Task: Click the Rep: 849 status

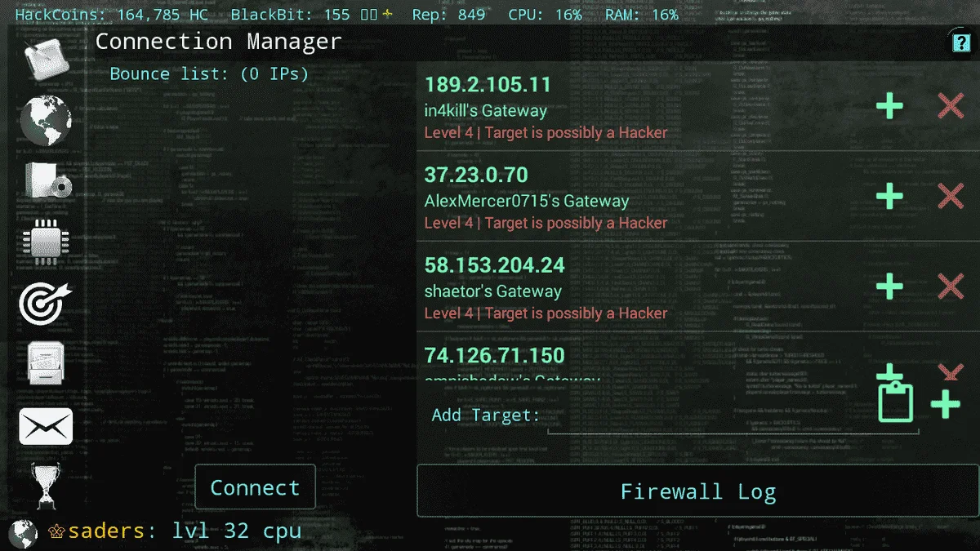Action: [450, 15]
